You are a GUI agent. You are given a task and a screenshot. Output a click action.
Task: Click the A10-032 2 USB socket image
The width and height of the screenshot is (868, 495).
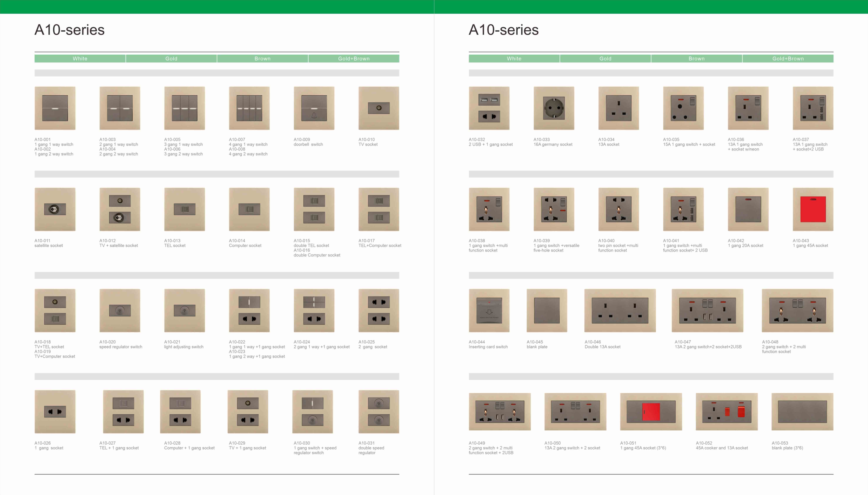click(x=489, y=108)
